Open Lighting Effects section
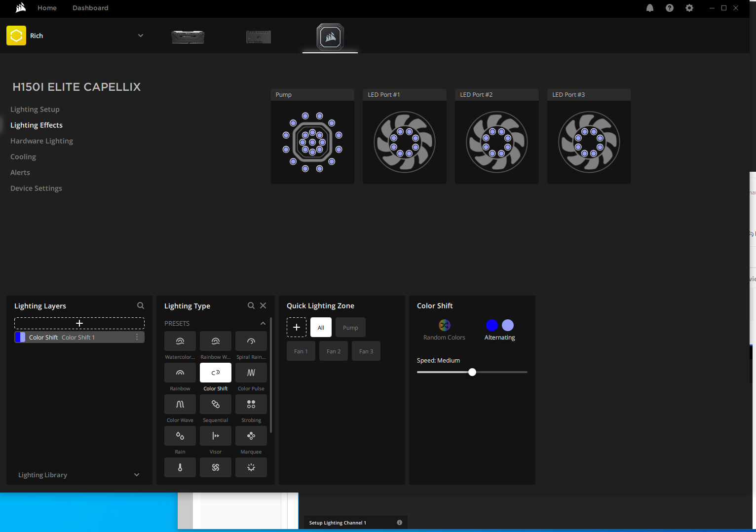 (37, 125)
